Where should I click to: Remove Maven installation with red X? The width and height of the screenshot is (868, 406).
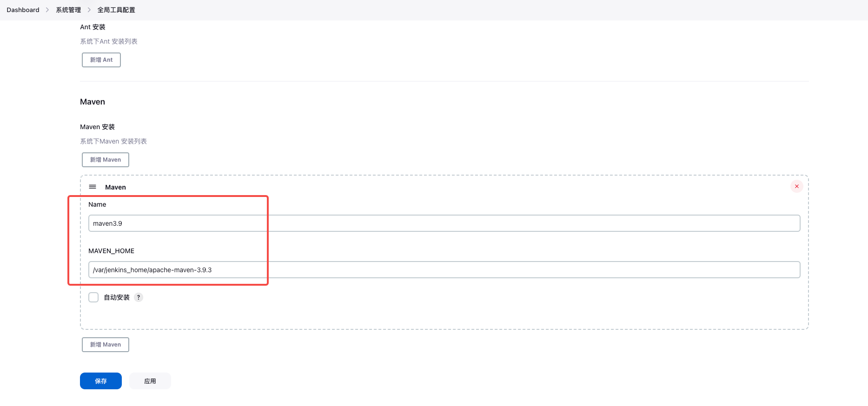tap(797, 186)
